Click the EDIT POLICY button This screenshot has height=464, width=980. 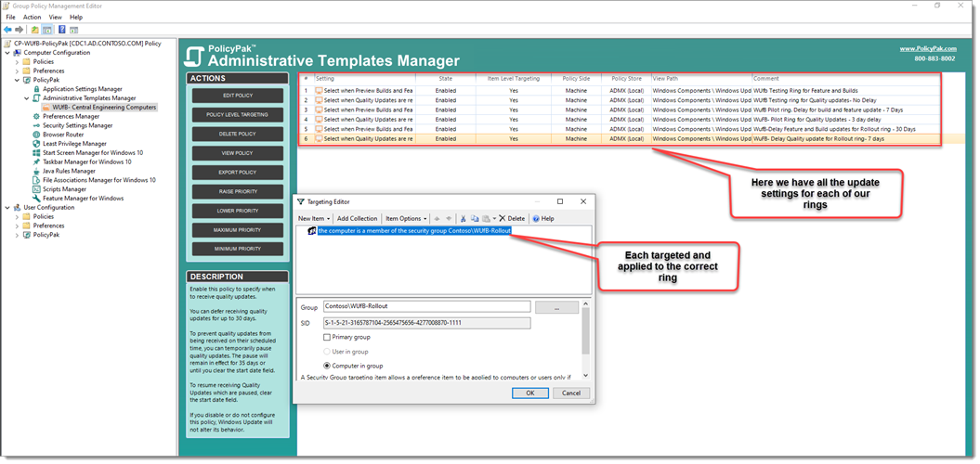[238, 96]
